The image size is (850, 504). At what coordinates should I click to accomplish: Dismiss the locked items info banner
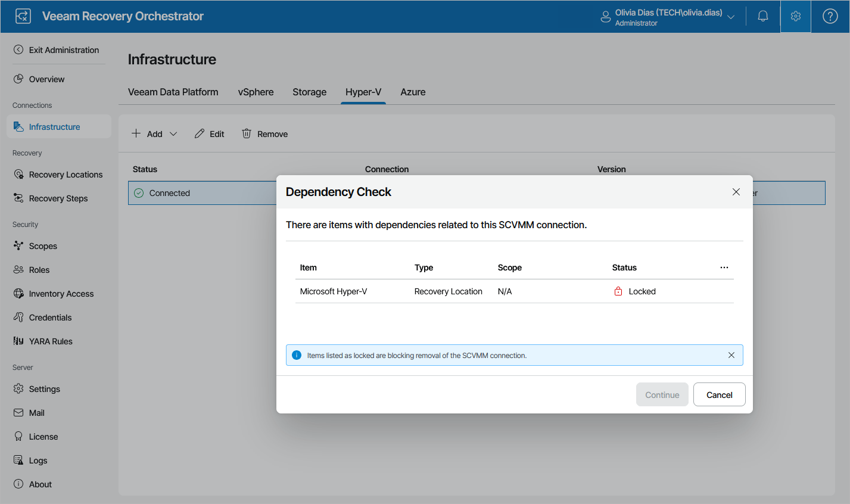click(x=731, y=355)
